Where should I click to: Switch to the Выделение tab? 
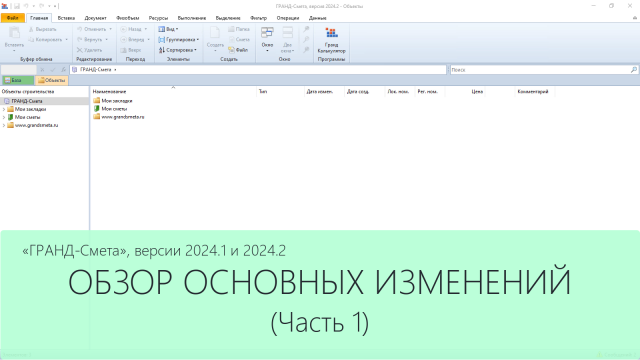coord(228,18)
